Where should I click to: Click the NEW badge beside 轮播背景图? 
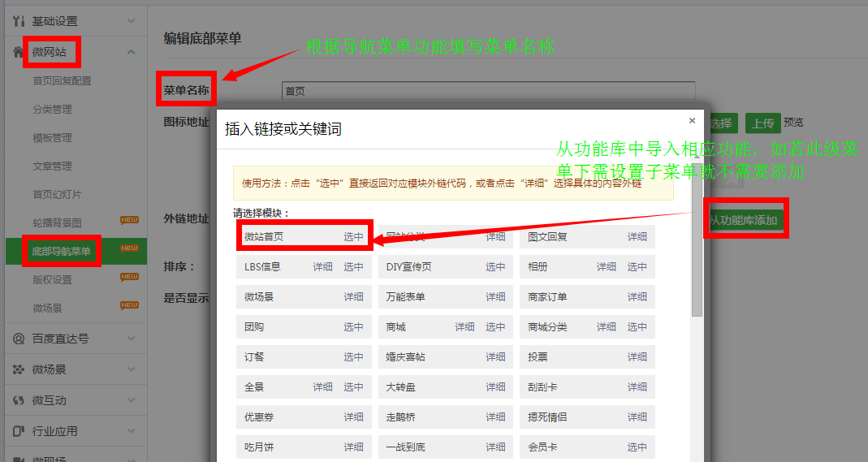(x=129, y=220)
